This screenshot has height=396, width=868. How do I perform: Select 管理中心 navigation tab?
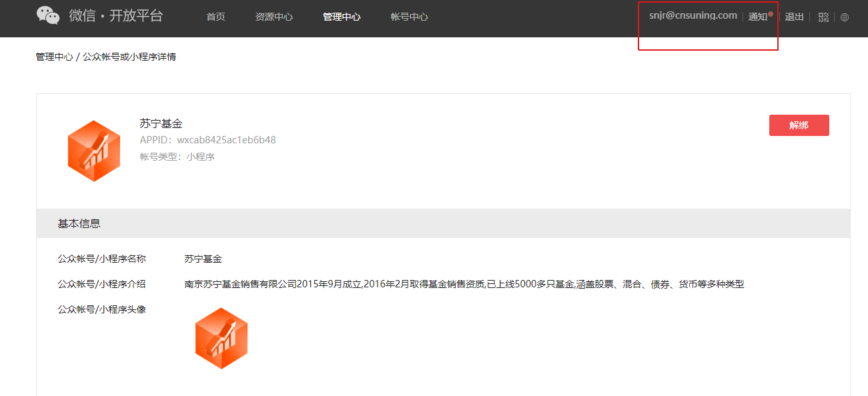point(342,17)
